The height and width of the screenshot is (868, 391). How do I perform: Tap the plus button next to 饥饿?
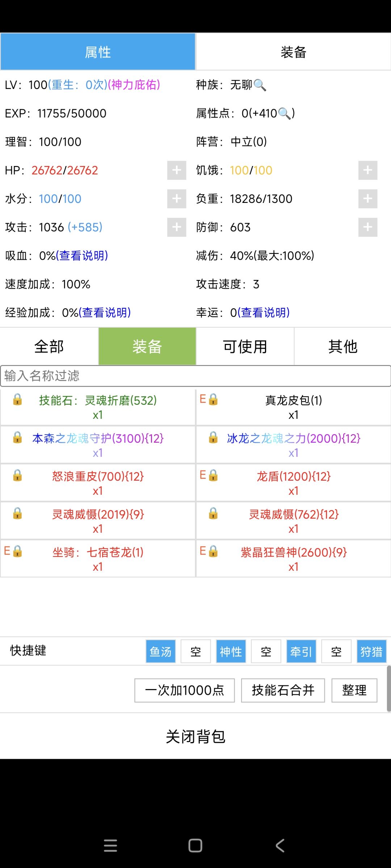368,170
